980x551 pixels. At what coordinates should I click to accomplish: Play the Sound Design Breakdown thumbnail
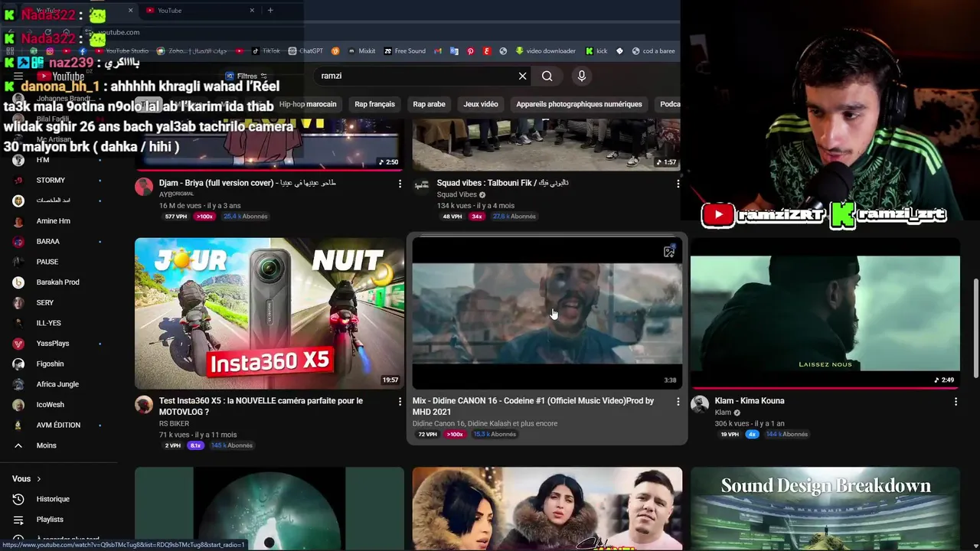click(x=825, y=509)
